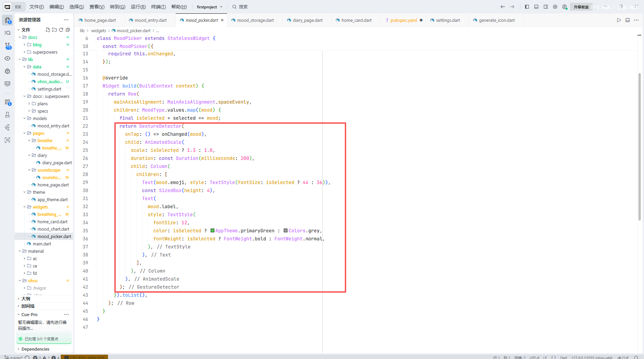Navigate back with the left arrow
Image resolution: width=644 pixels, height=359 pixels.
click(x=502, y=7)
